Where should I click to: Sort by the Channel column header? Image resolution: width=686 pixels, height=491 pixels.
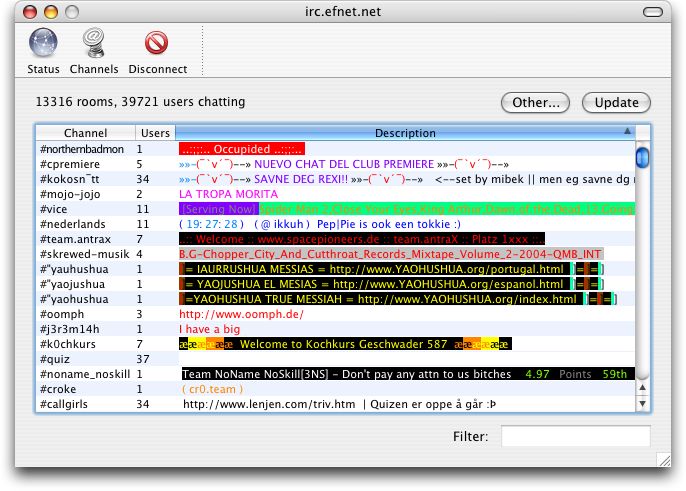(x=85, y=133)
